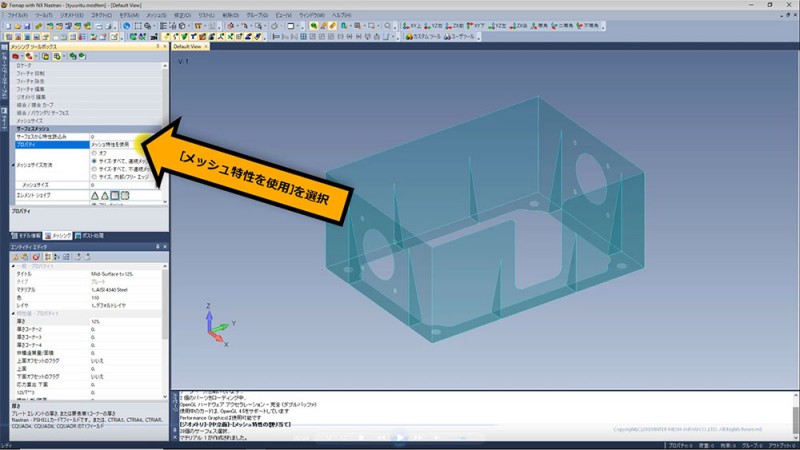Open the Tools menu
Image resolution: width=800 pixels, height=450 pixels.
tap(43, 15)
